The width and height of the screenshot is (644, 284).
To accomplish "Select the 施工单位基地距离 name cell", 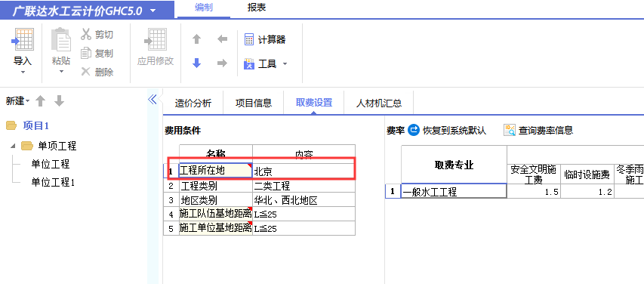I will pyautogui.click(x=216, y=228).
